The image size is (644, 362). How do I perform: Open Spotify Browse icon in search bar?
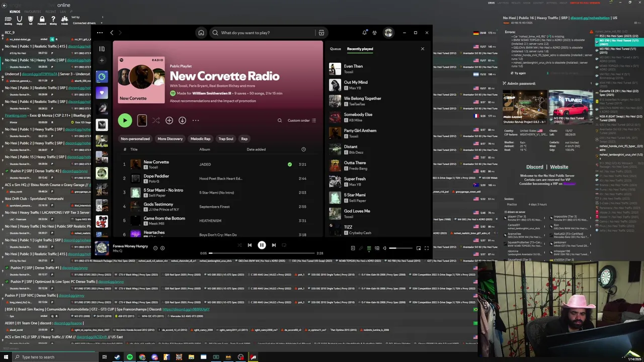(321, 33)
